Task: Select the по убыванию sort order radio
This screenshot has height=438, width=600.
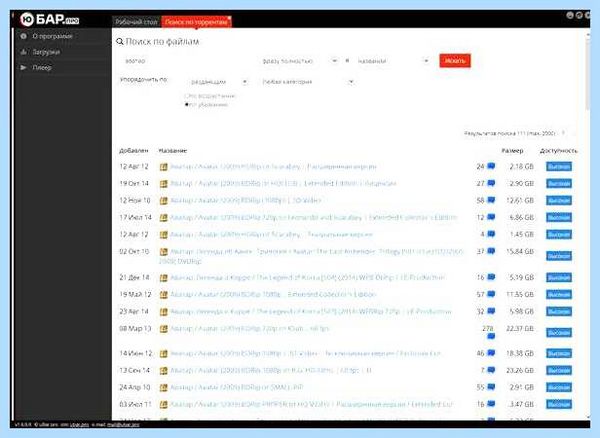Action: click(186, 105)
